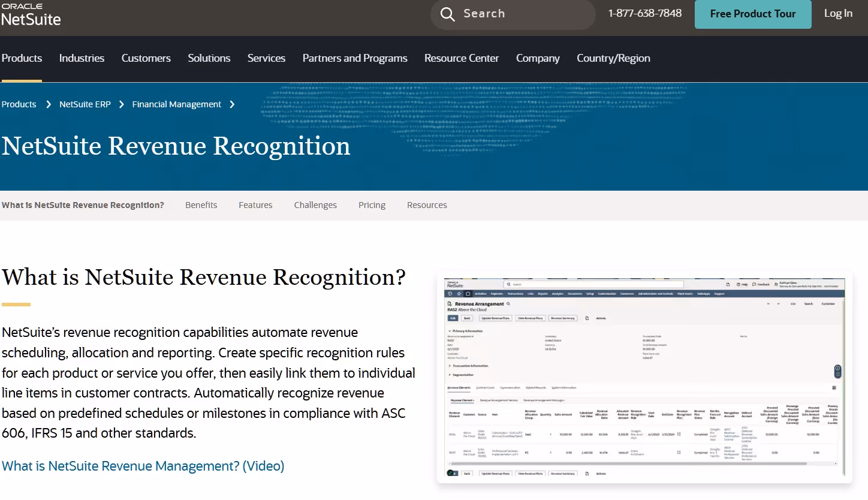868x500 pixels.
Task: Open the Resource Center menu
Action: click(462, 58)
